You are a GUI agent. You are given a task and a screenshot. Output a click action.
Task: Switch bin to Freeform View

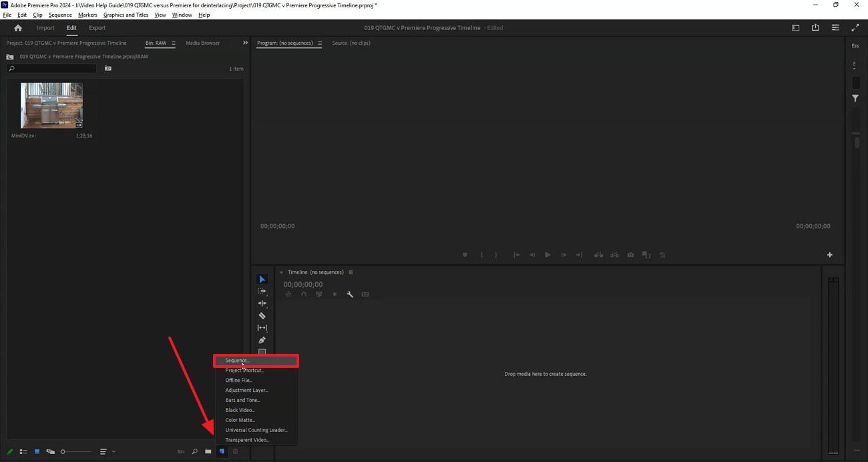click(50, 451)
